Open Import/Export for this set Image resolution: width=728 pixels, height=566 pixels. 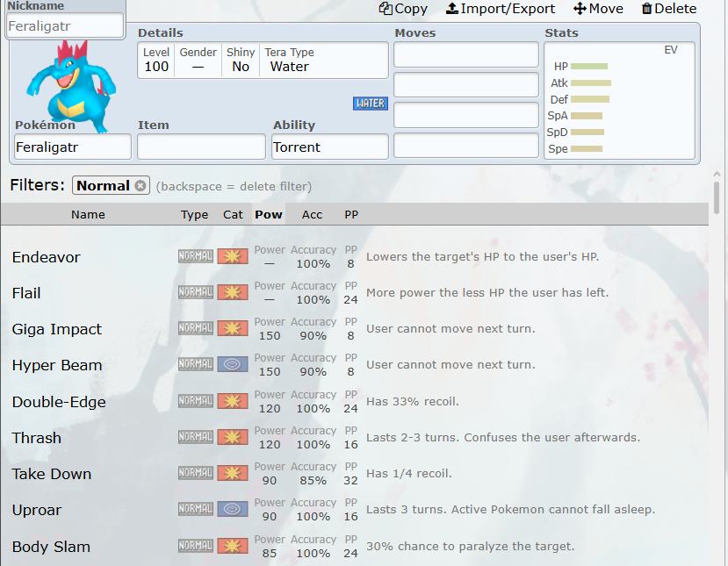500,9
